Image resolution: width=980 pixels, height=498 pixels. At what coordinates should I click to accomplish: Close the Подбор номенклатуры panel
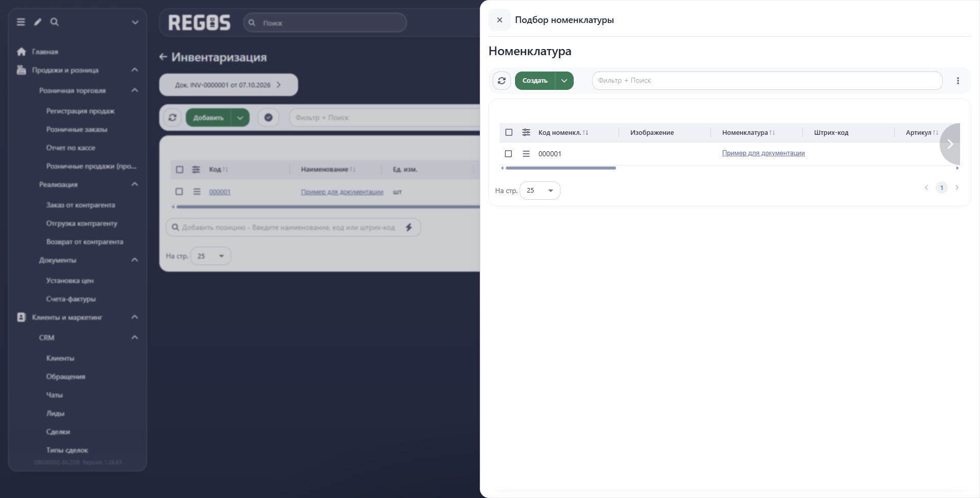tap(500, 20)
